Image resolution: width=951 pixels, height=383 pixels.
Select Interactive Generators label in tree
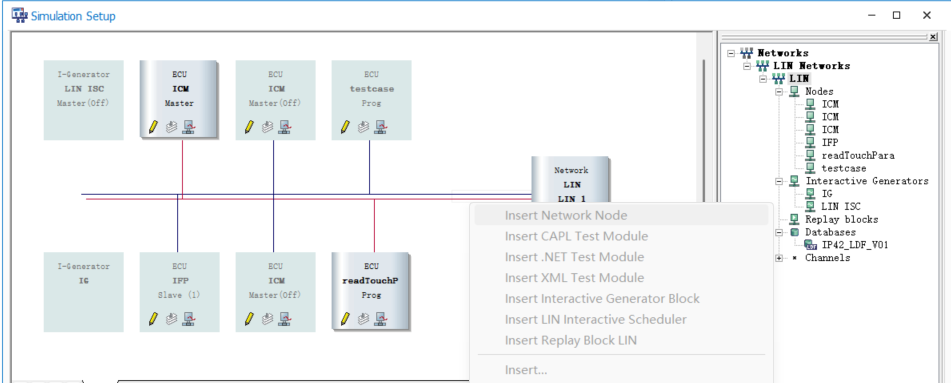tap(867, 181)
